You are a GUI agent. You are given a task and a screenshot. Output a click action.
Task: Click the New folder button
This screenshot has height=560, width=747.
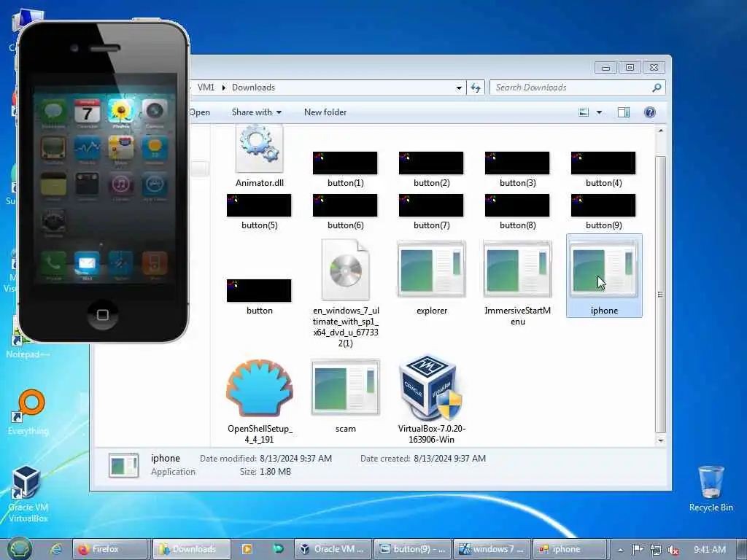[325, 112]
